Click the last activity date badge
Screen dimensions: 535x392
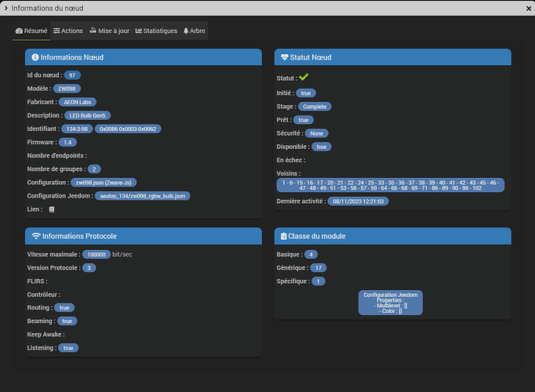click(359, 201)
